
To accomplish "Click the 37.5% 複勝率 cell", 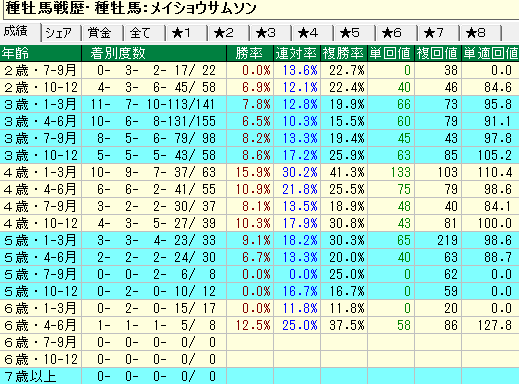I will [x=344, y=325].
